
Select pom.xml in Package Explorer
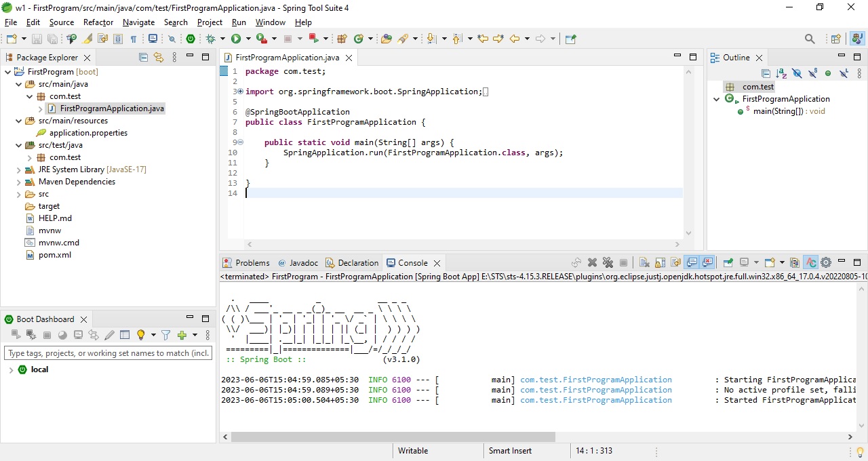coord(54,255)
